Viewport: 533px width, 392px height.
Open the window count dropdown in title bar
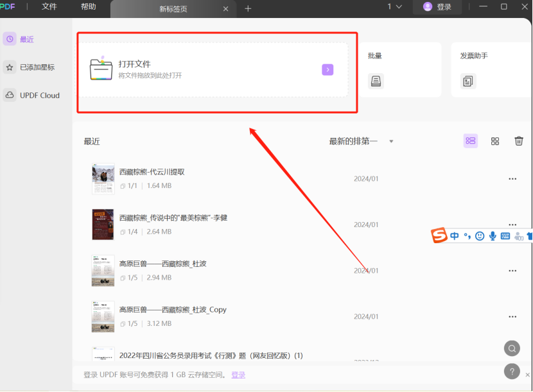(x=394, y=7)
